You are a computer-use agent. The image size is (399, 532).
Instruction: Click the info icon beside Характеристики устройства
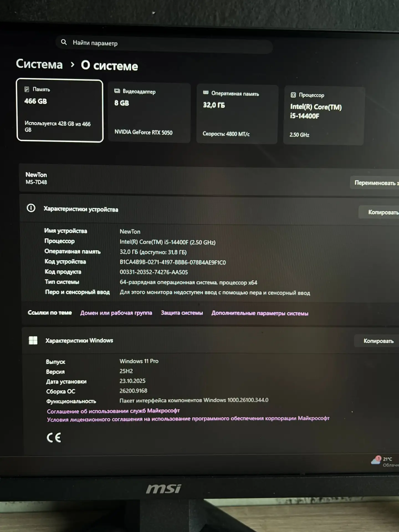click(31, 208)
